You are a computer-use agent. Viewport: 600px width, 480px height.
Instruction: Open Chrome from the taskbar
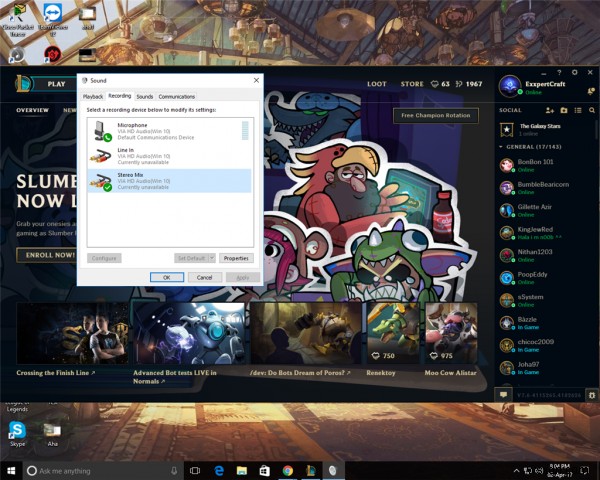pos(288,470)
